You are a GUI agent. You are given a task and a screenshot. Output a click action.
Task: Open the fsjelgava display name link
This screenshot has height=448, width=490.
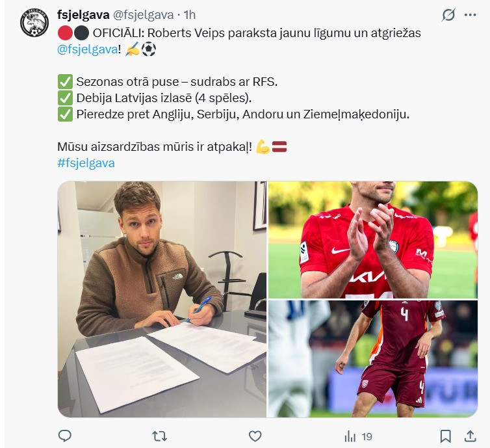(83, 14)
